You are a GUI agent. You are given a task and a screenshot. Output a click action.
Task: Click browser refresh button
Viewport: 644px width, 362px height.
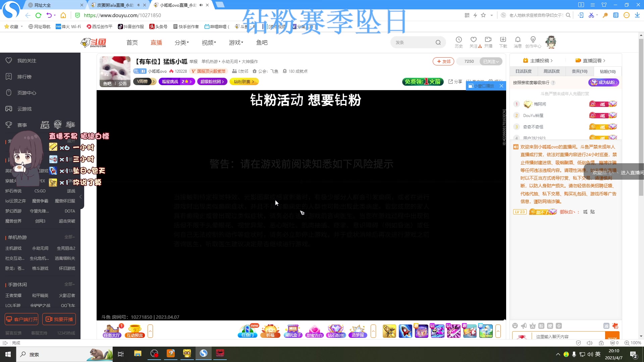38,15
